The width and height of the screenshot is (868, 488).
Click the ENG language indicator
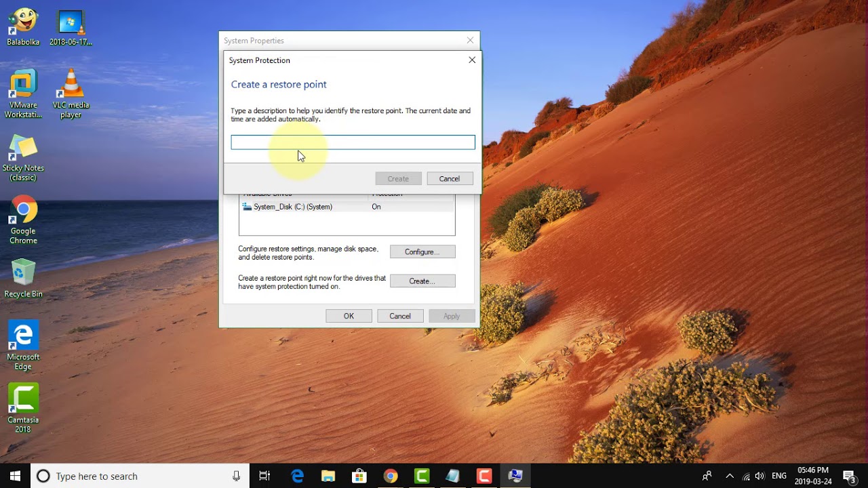(x=779, y=476)
